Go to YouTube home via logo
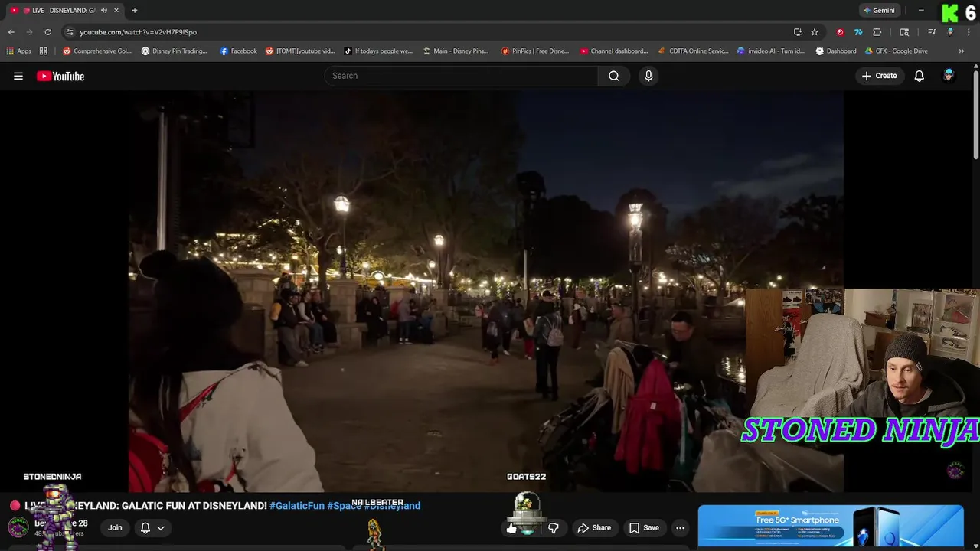This screenshot has height=551, width=980. pyautogui.click(x=60, y=76)
